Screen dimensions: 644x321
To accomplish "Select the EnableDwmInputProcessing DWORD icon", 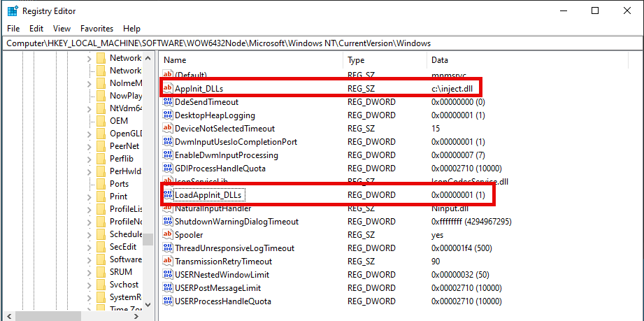I will 168,155.
